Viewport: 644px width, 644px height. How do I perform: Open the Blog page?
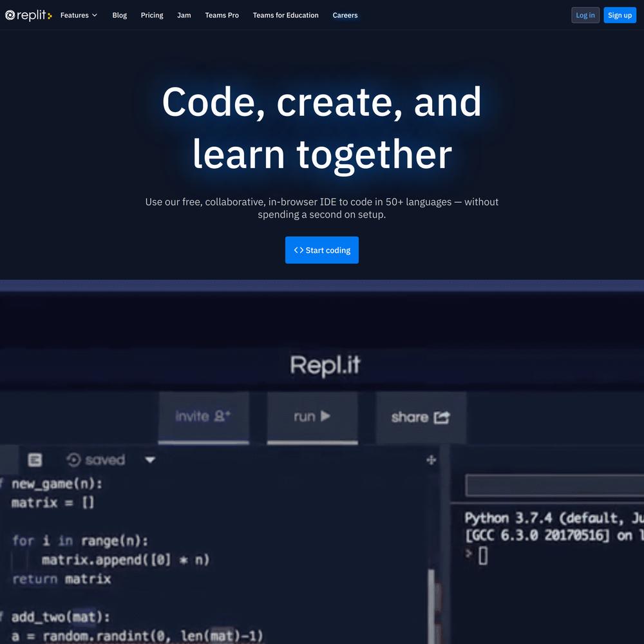(x=120, y=15)
